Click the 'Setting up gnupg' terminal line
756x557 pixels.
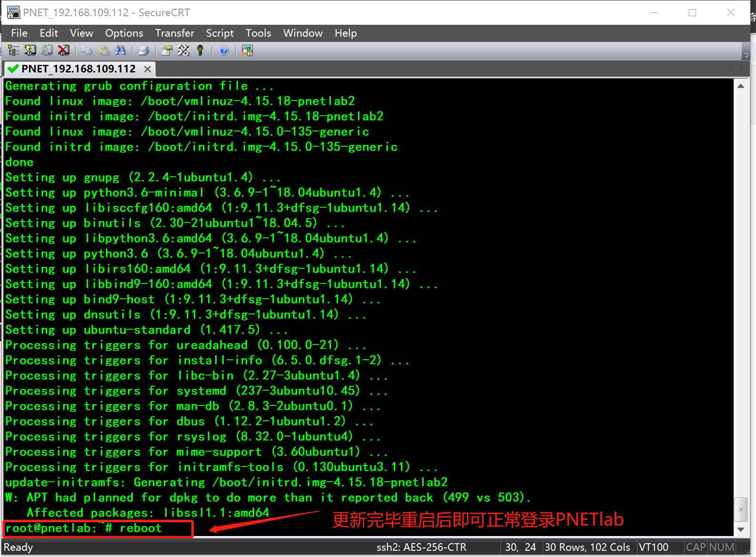[143, 177]
